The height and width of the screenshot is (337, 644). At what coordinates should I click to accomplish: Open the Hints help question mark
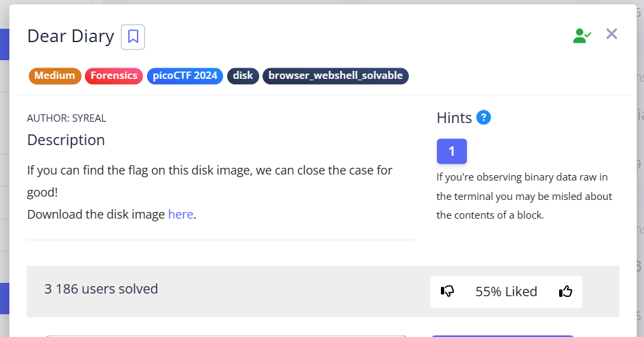pyautogui.click(x=484, y=118)
